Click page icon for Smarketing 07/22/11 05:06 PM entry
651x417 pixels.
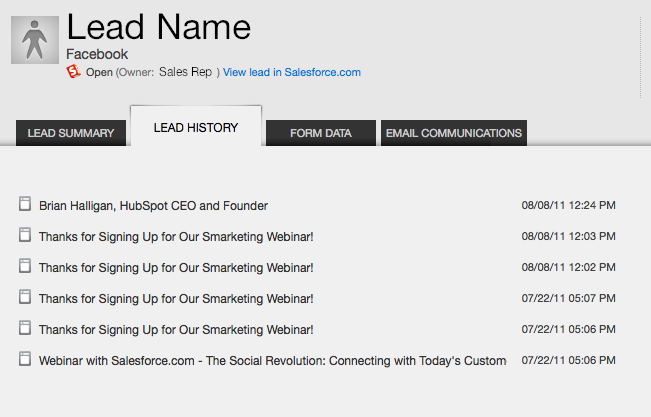click(x=25, y=328)
